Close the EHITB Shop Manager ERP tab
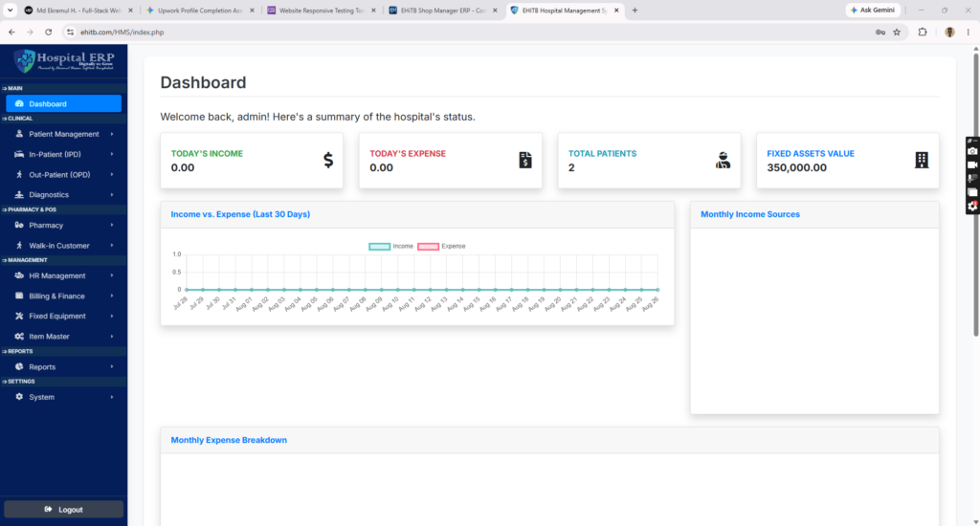Image resolution: width=980 pixels, height=526 pixels. tap(495, 10)
